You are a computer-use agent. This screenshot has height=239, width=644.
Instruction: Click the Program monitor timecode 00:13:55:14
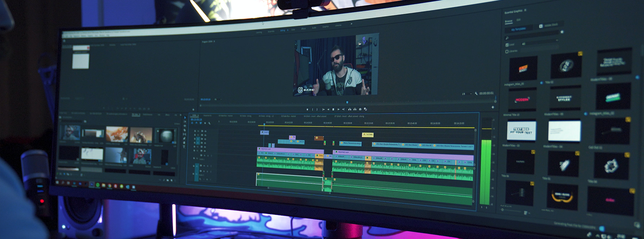[x=206, y=100]
